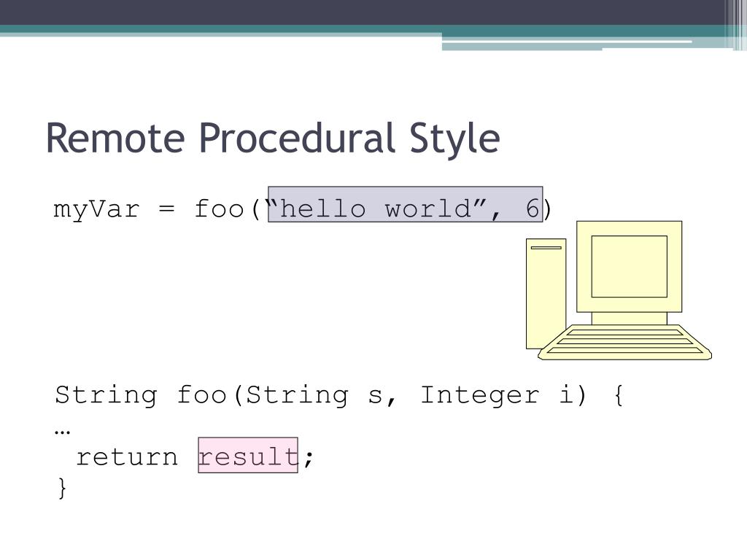Click the word "return" in the code
The width and height of the screenshot is (747, 560).
(127, 457)
